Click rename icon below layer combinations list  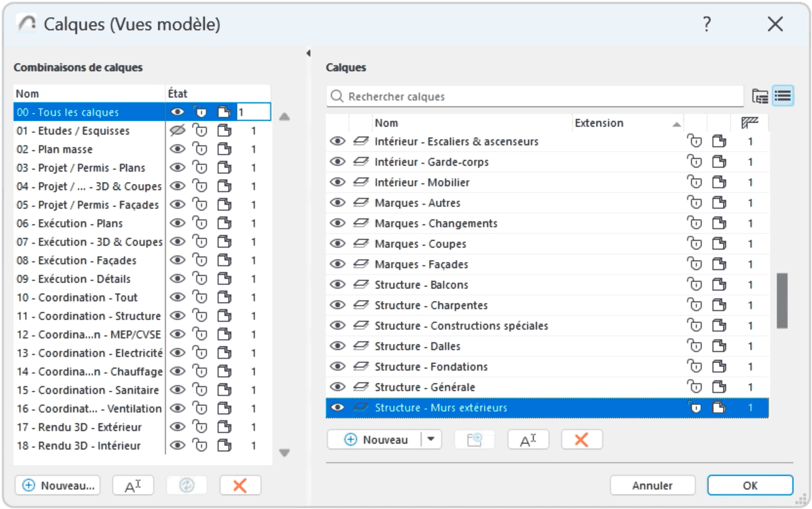tap(133, 486)
